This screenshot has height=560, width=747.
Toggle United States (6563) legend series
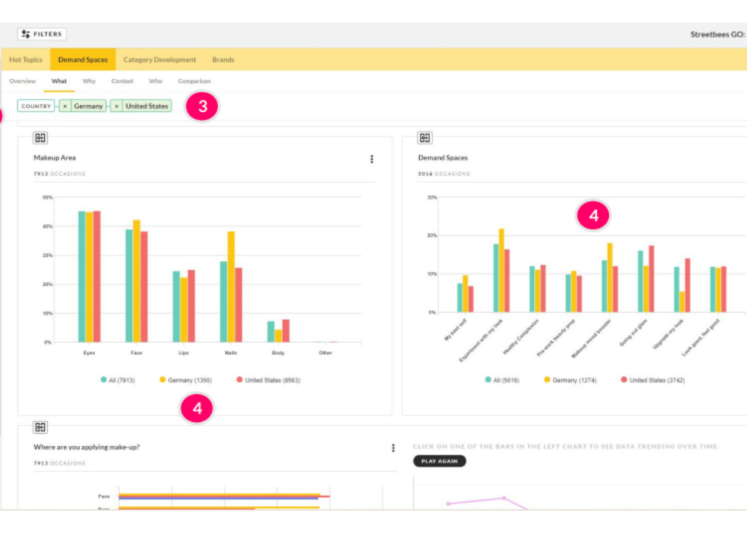pos(269,380)
